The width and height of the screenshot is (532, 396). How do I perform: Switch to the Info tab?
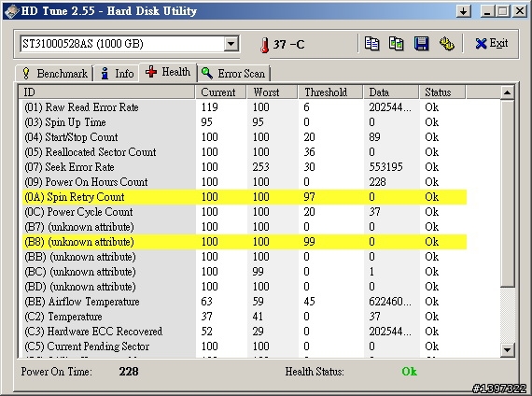[x=117, y=74]
